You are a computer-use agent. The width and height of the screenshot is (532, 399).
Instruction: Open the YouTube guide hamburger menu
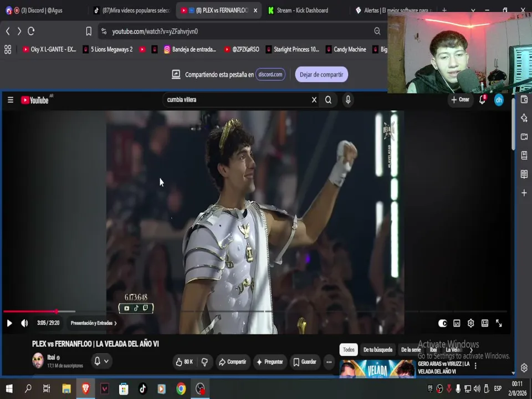(x=11, y=100)
